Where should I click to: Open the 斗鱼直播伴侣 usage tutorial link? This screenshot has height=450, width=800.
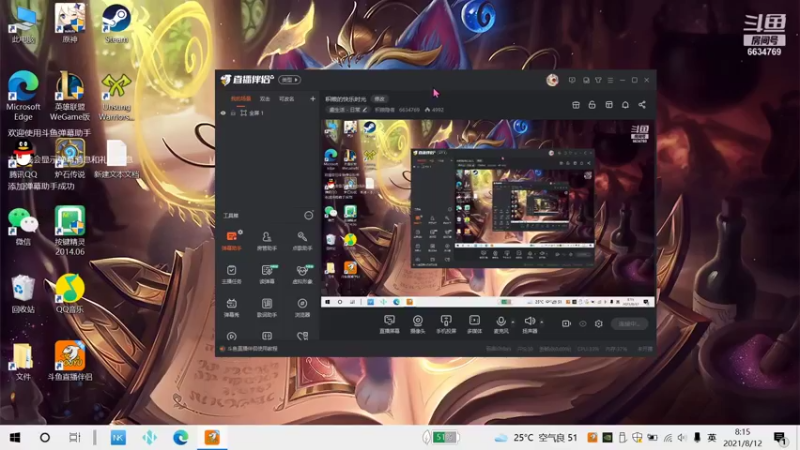tap(252, 348)
